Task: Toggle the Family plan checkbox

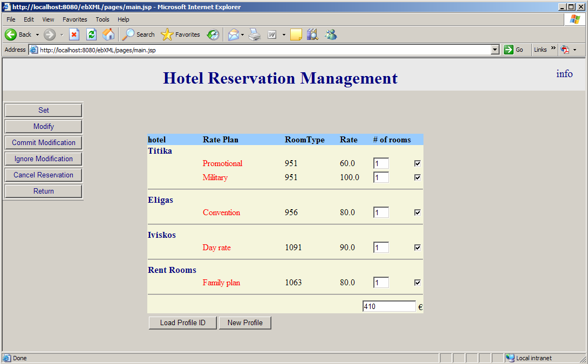Action: click(x=418, y=283)
